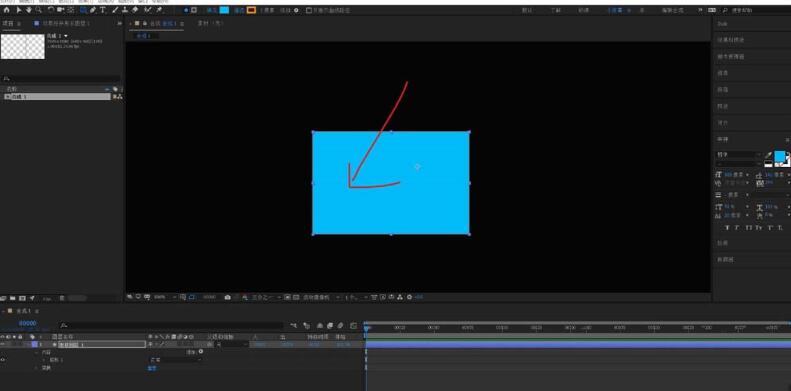This screenshot has width=791, height=391.
Task: Open the blue Fill color swatch in toolbar
Action: (224, 10)
